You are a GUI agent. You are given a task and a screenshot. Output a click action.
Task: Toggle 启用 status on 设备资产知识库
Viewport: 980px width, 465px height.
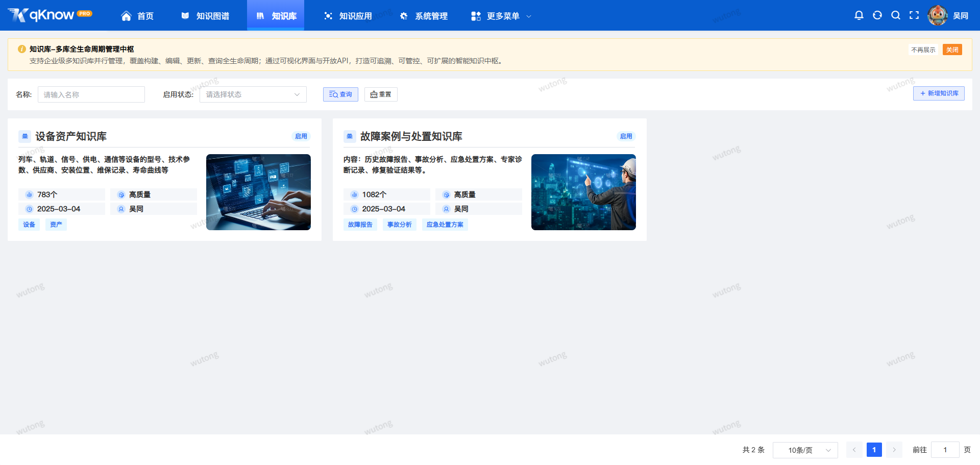pos(301,136)
